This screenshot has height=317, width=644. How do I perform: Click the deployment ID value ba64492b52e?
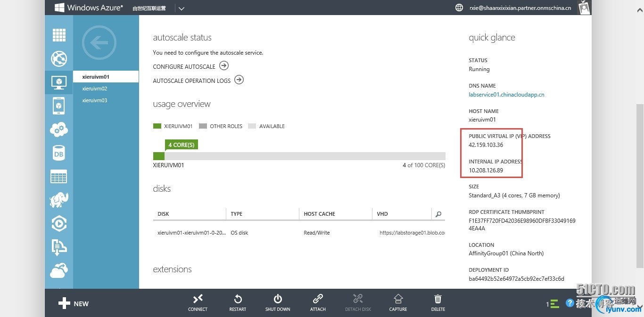coord(516,279)
